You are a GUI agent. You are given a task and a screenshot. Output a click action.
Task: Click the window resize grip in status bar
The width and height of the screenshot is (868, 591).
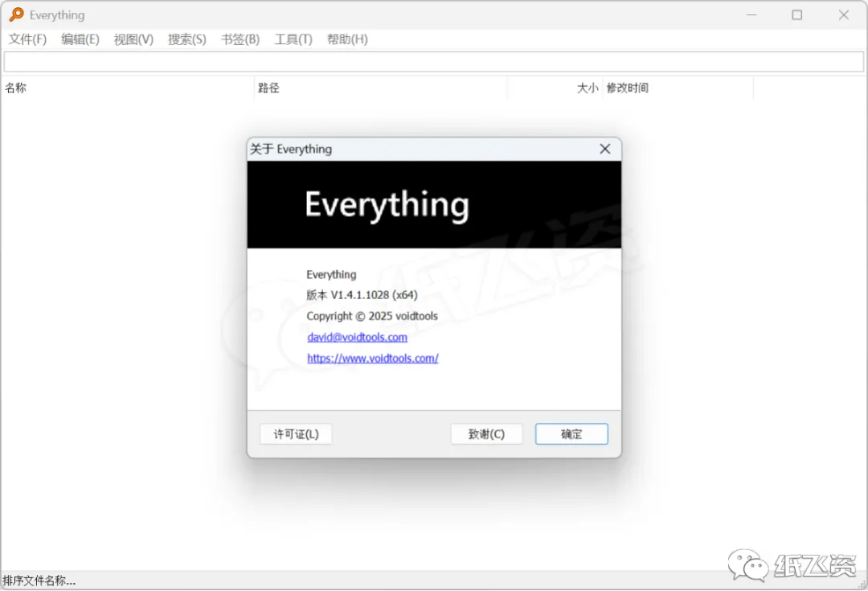(x=862, y=584)
